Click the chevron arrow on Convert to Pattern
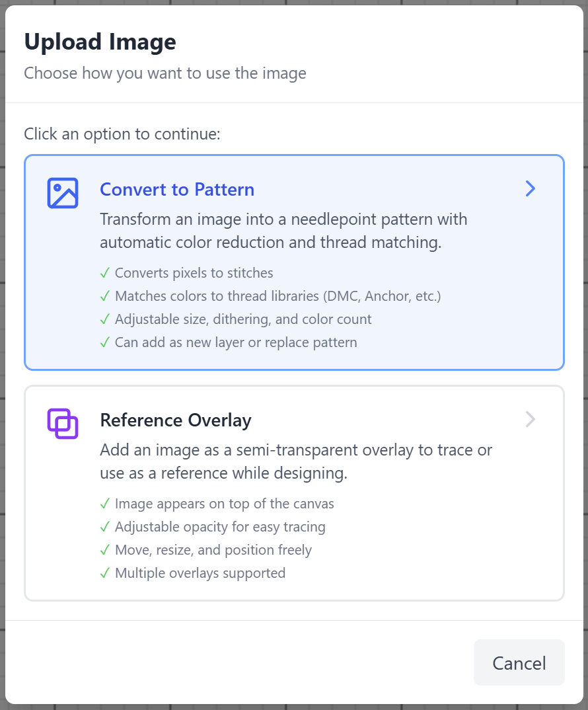The height and width of the screenshot is (710, 588). (x=530, y=189)
